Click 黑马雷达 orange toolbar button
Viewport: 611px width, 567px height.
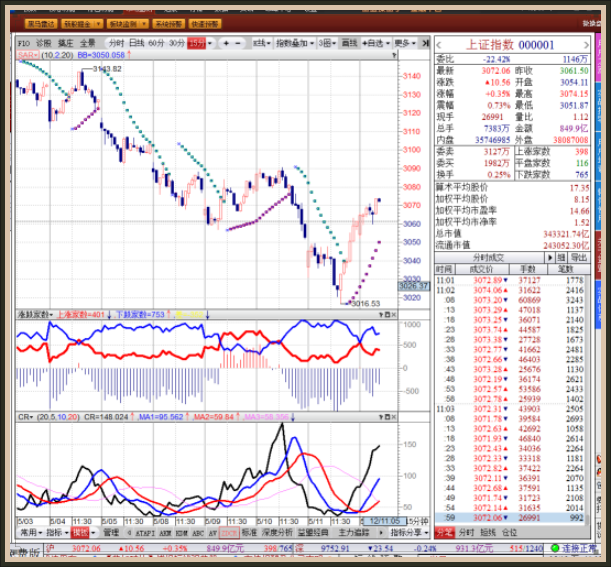41,24
